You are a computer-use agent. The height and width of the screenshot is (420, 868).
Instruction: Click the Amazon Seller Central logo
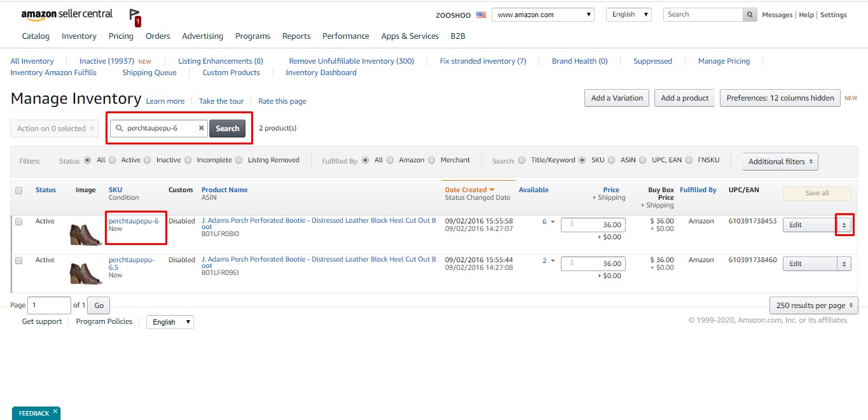coord(67,14)
